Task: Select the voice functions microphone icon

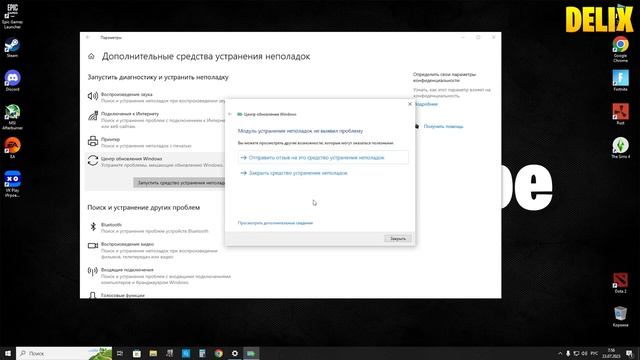Action: [93, 295]
